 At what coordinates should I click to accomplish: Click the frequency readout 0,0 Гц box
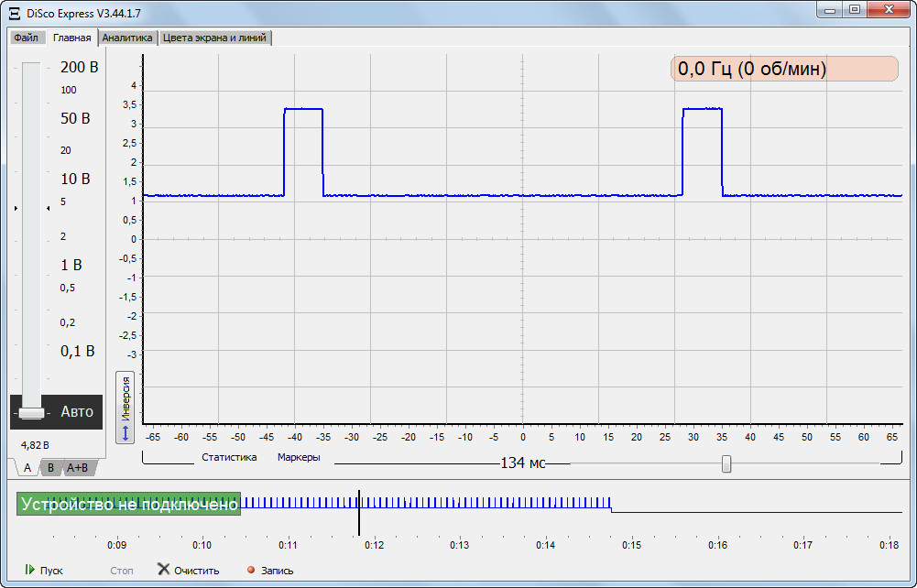point(784,69)
